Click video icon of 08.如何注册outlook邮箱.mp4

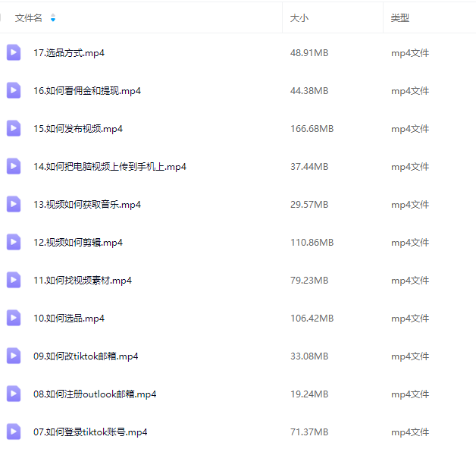[14, 394]
